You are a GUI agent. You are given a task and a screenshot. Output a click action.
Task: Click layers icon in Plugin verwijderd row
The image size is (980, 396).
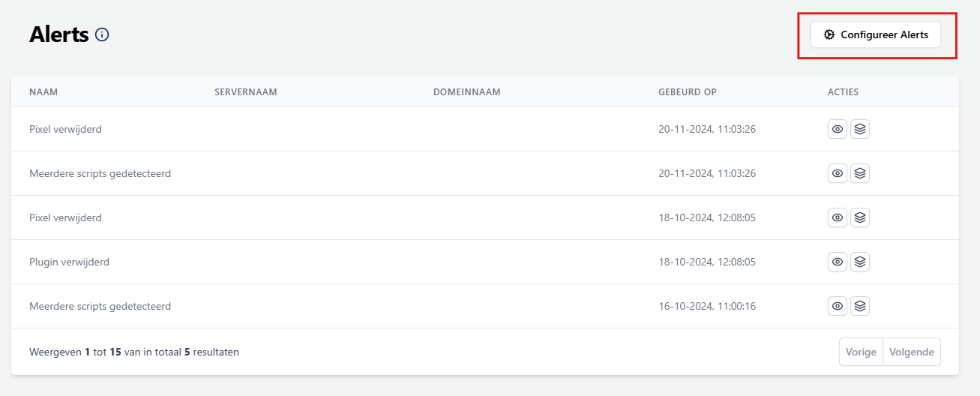(860, 262)
